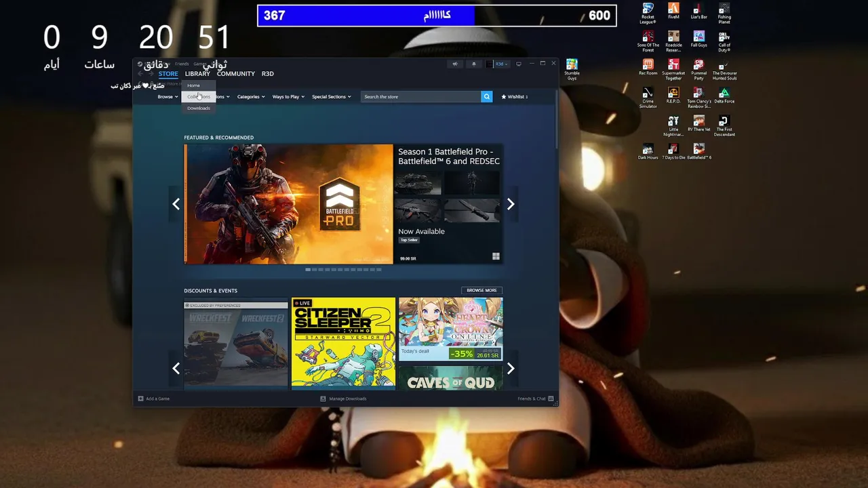Open the Friends menu in Steam
868x488 pixels.
182,64
